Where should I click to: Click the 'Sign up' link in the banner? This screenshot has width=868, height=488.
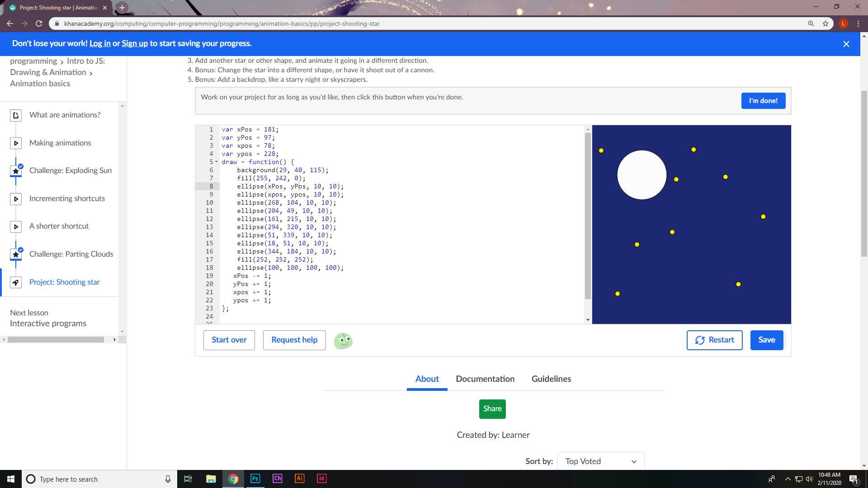click(134, 43)
